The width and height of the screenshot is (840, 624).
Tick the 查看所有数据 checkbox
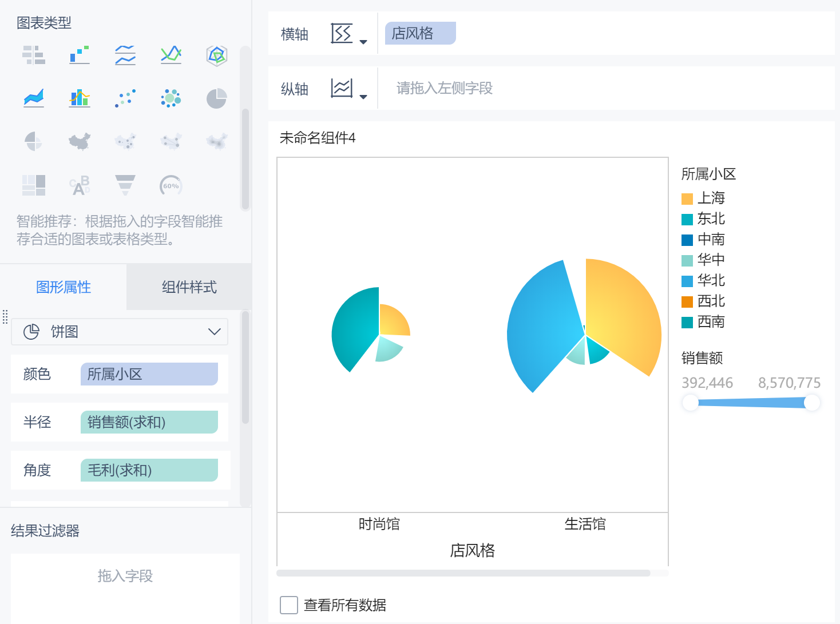click(x=289, y=605)
